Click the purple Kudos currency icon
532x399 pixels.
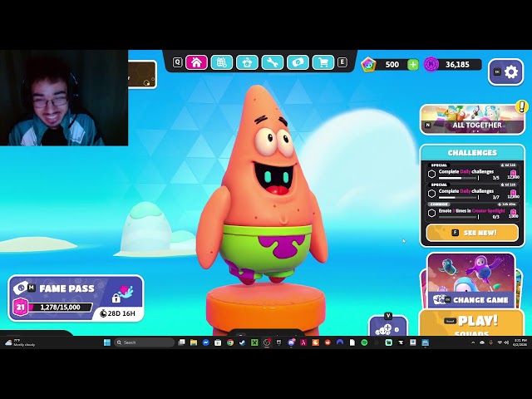(431, 64)
